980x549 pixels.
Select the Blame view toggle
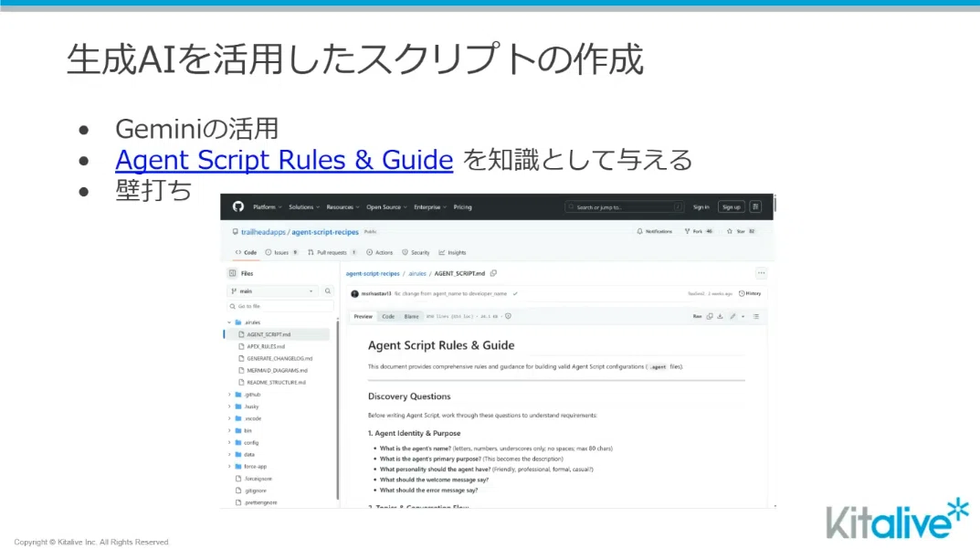coord(411,316)
